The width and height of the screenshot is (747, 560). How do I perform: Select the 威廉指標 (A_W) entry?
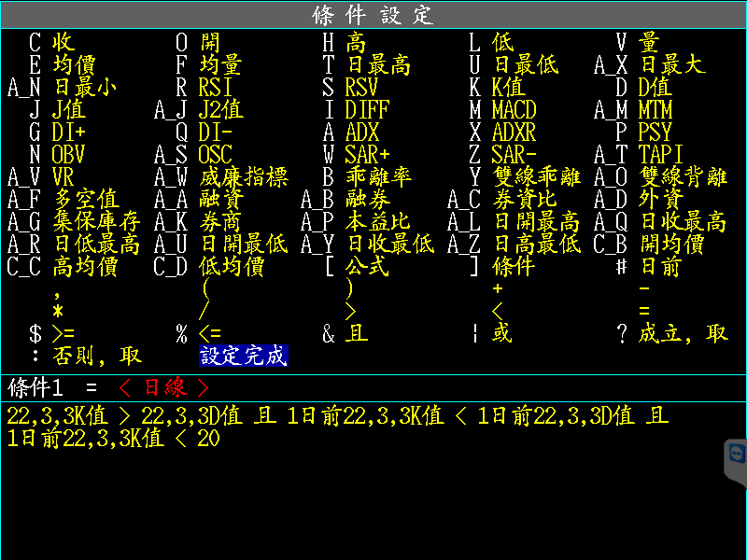(x=243, y=176)
